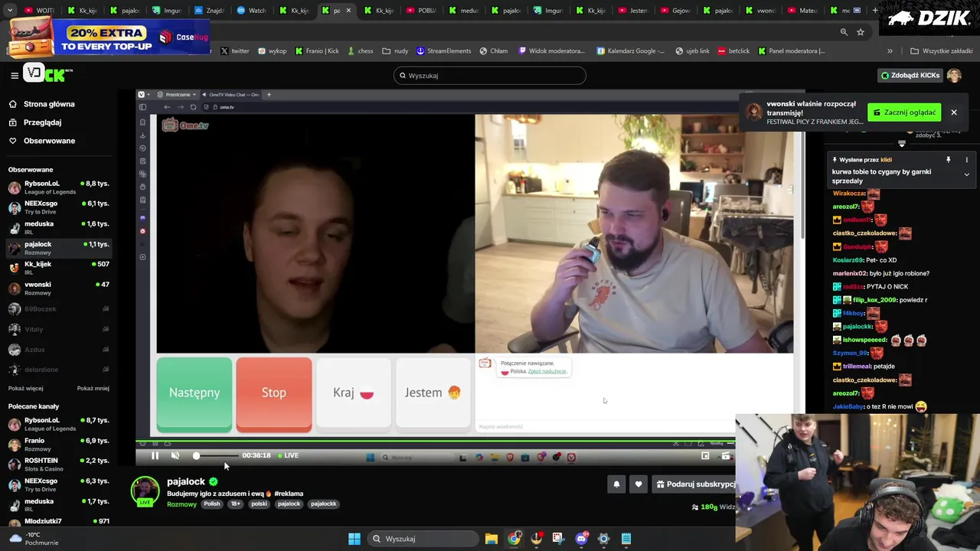Click notification bell for pajalock
The image size is (980, 551).
616,484
